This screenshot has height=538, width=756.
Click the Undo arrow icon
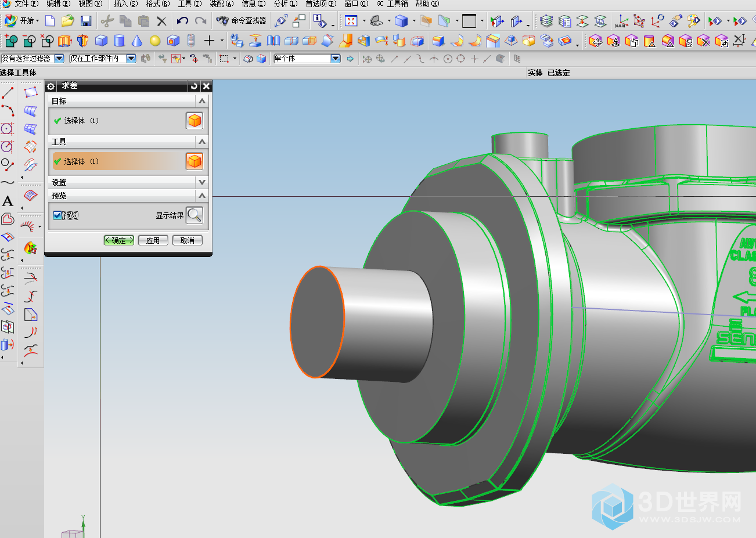point(182,21)
